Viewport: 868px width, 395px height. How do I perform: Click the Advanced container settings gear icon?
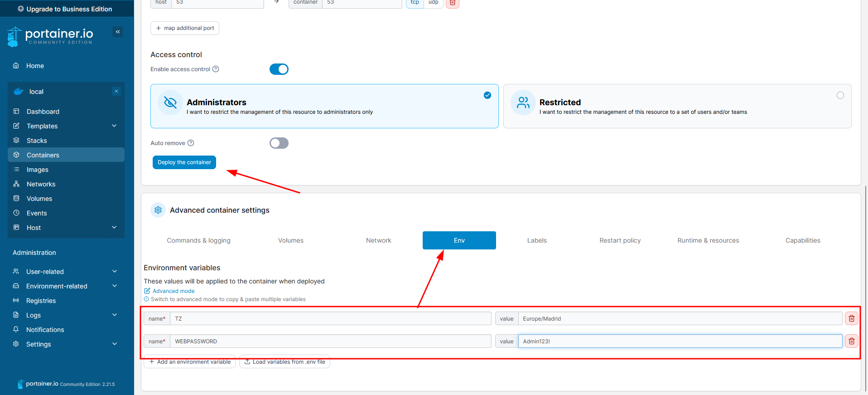click(x=158, y=210)
